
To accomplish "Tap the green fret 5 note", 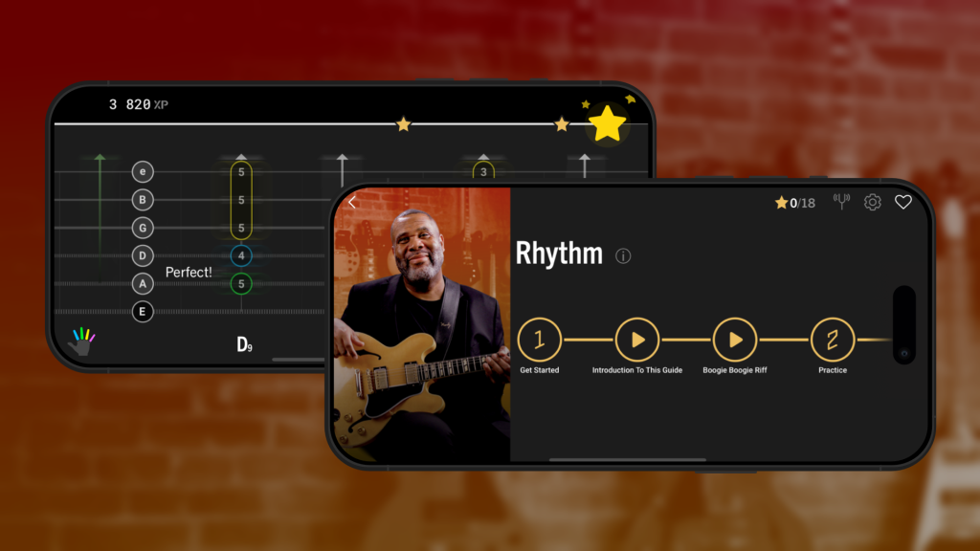I will click(241, 283).
